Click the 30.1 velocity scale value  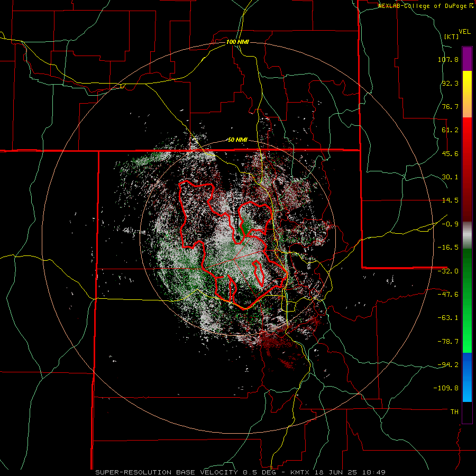(x=450, y=177)
